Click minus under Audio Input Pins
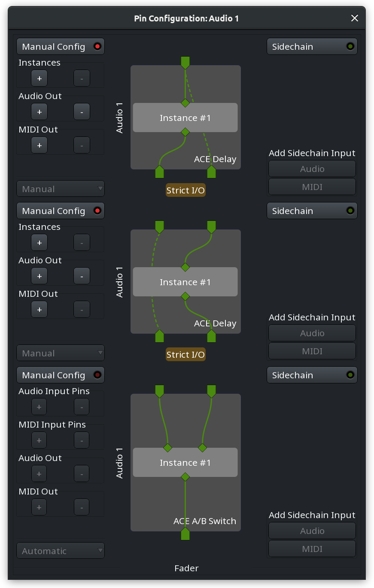The width and height of the screenshot is (374, 588). click(82, 407)
